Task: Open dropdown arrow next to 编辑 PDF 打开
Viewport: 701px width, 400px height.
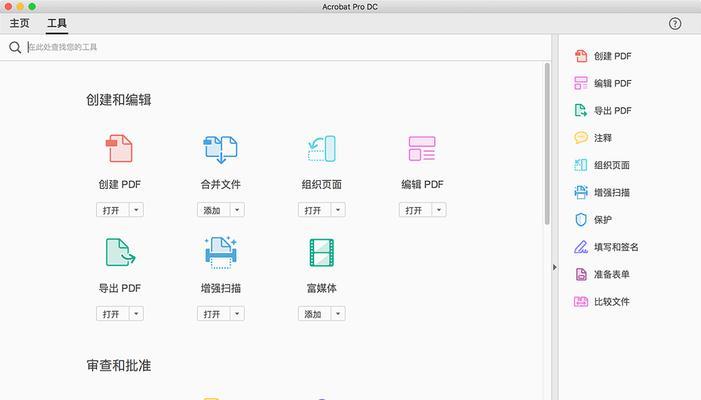Action: point(439,210)
